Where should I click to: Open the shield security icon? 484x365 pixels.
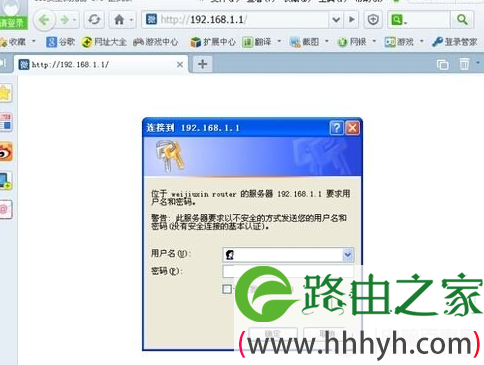373,20
